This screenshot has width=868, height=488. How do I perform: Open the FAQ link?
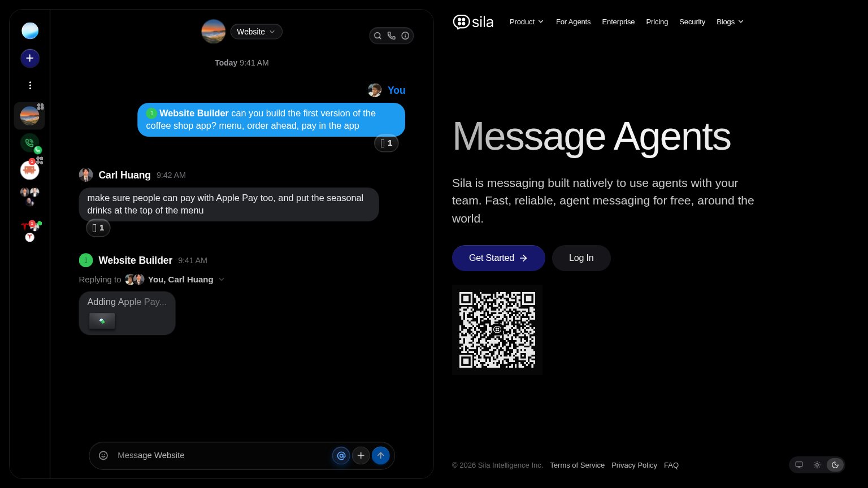(x=671, y=465)
